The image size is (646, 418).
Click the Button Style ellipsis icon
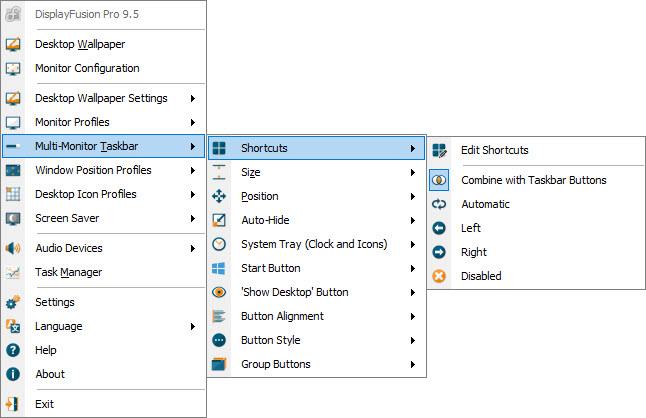(x=219, y=340)
